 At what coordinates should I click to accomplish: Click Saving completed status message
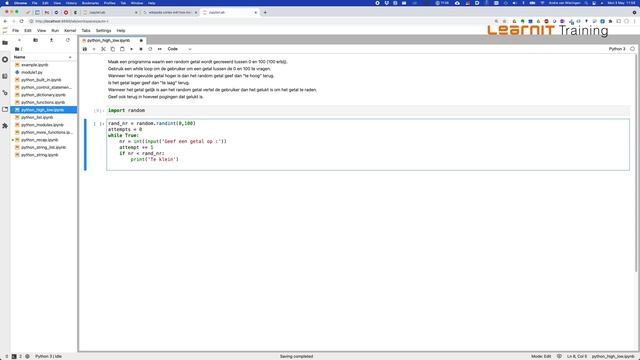pos(296,356)
